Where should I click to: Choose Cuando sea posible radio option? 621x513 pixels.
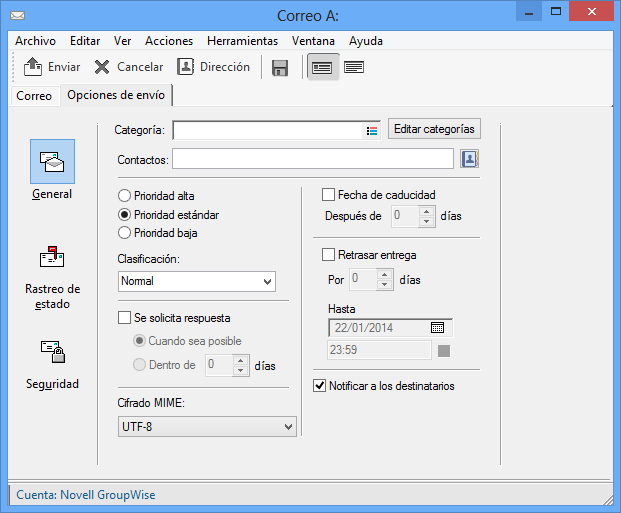[x=139, y=341]
